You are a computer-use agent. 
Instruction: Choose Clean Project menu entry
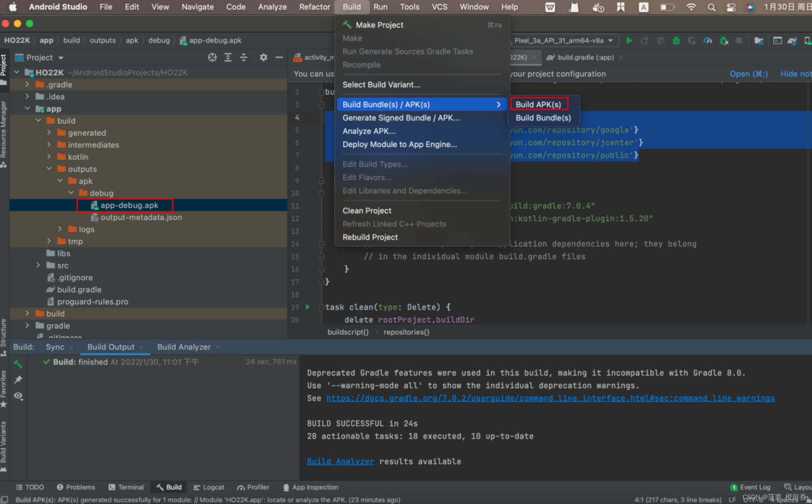(x=422, y=211)
